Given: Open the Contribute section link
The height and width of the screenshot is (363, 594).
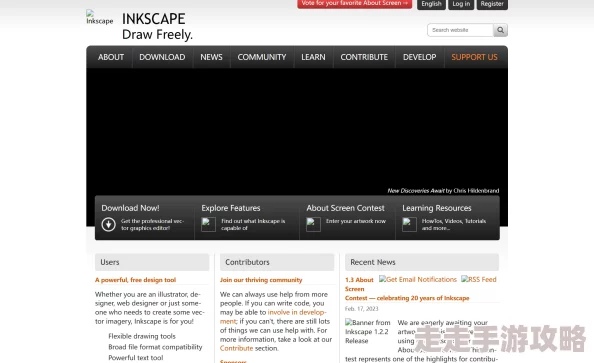Looking at the screenshot, I should pyautogui.click(x=236, y=348).
